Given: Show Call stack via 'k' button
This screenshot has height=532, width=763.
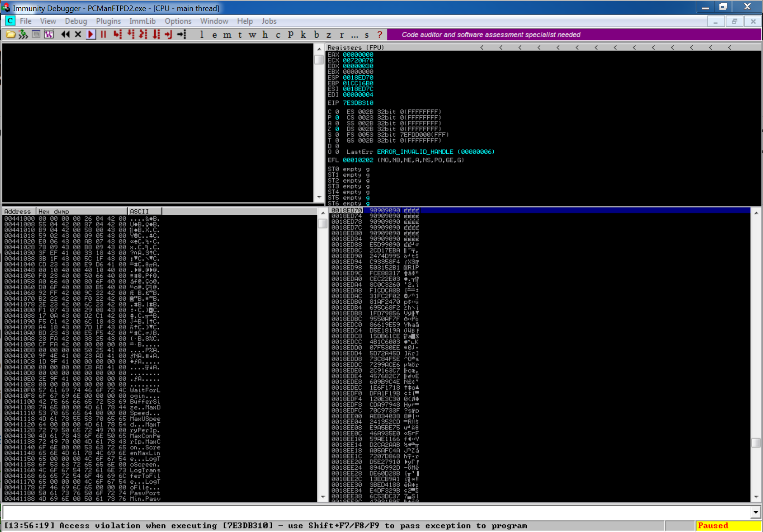Looking at the screenshot, I should pos(303,35).
